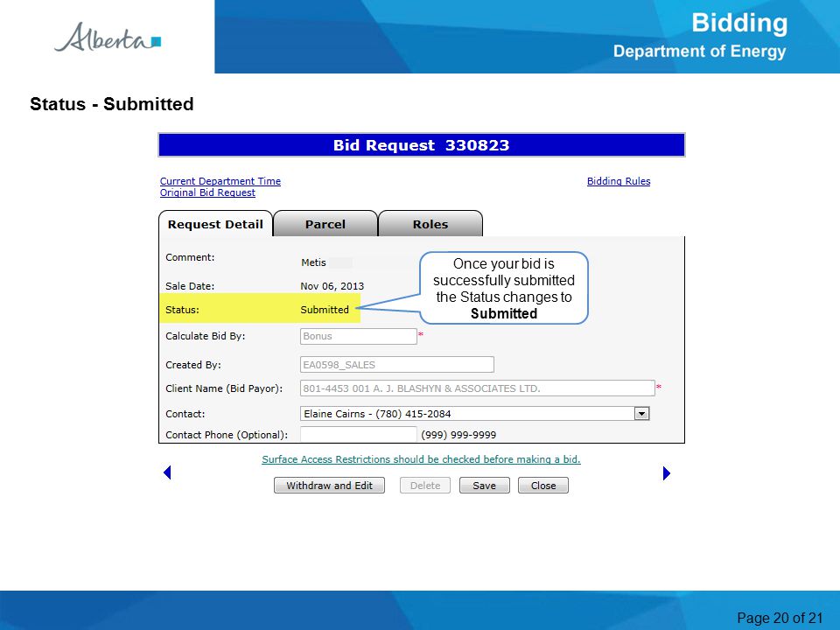This screenshot has width=840, height=630.
Task: Click the Save button
Action: [x=484, y=486]
